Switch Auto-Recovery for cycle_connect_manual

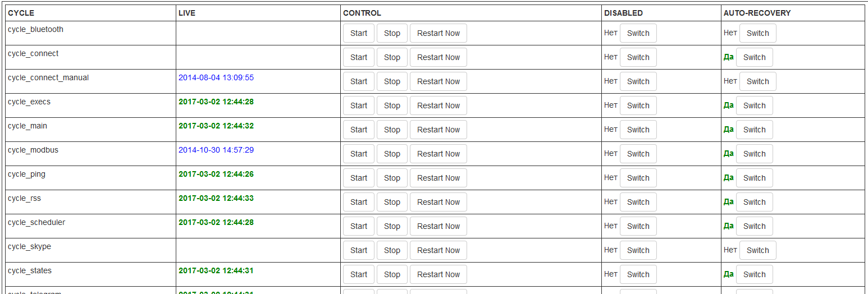757,81
